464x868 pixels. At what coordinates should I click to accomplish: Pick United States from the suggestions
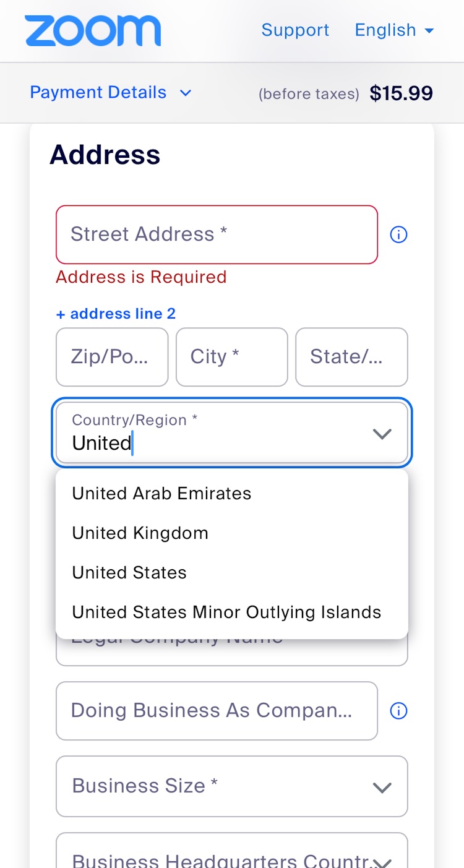pyautogui.click(x=129, y=572)
